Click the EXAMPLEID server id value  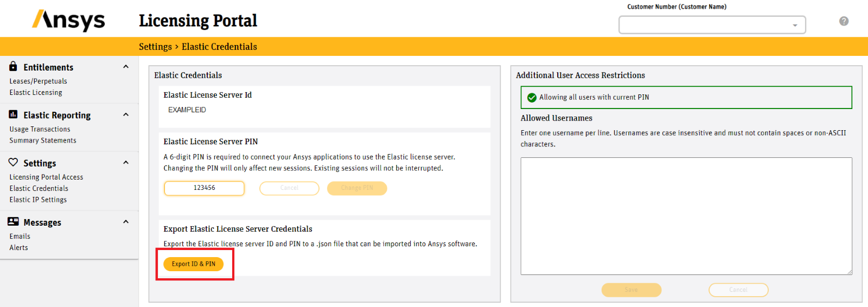coord(187,110)
